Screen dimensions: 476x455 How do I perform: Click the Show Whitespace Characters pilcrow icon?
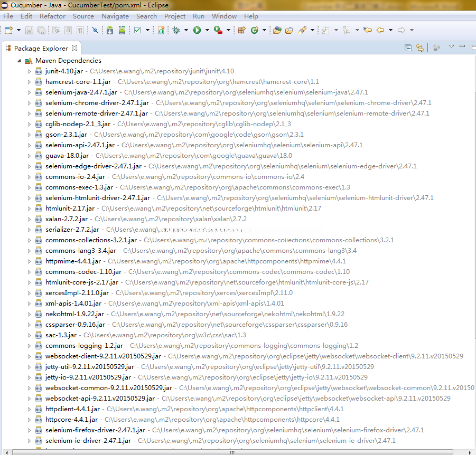pos(80,30)
